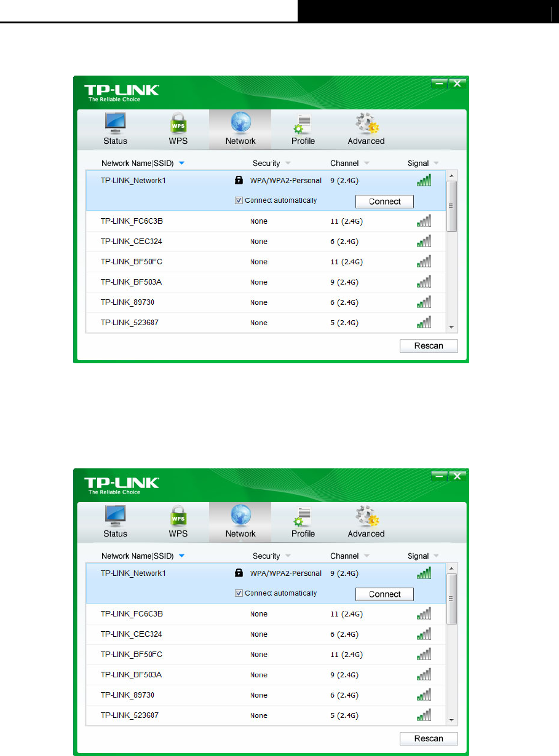Click signal bars of TP-LINK_Network1 in upper window
This screenshot has width=559, height=756.
click(x=424, y=180)
